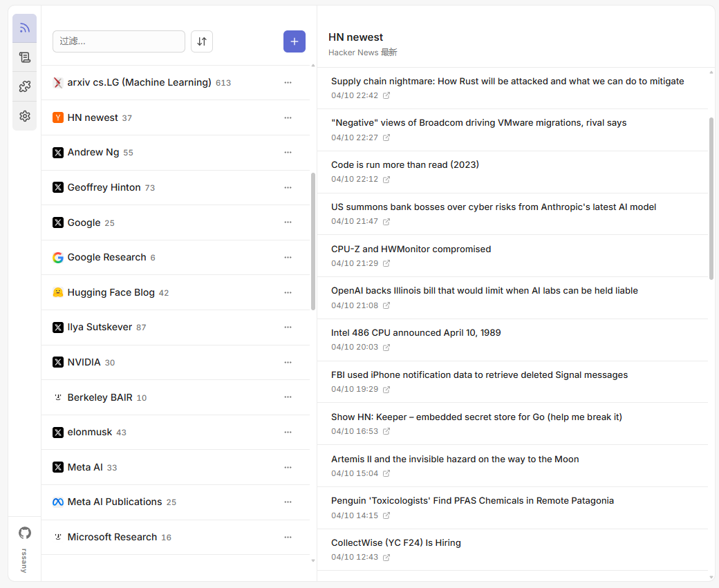This screenshot has height=588, width=719.
Task: Open more options for Ilya Sutskever feed
Action: (x=288, y=328)
